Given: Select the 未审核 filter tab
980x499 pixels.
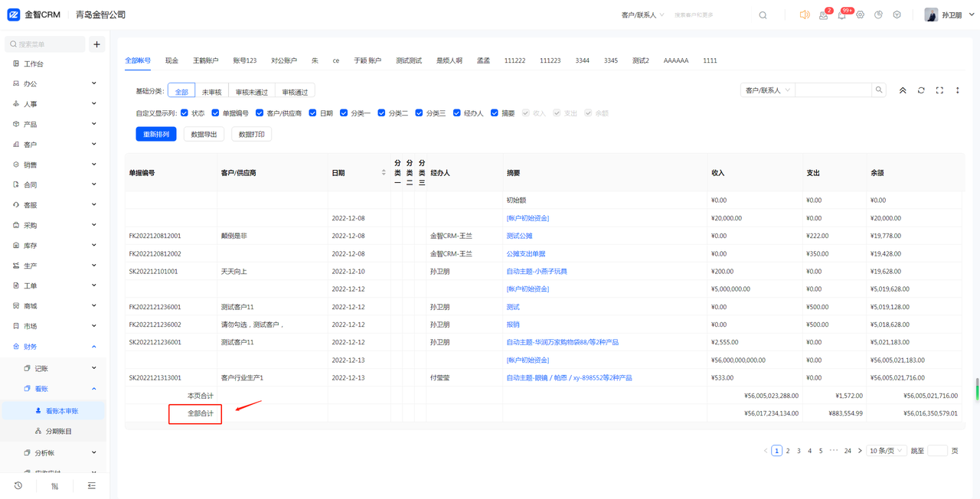Looking at the screenshot, I should point(212,92).
